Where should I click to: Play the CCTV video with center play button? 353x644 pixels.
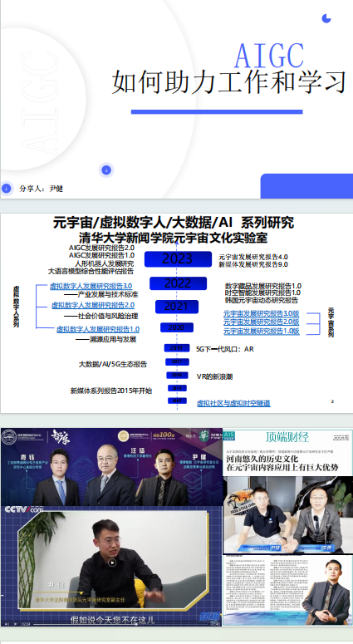pos(112,563)
